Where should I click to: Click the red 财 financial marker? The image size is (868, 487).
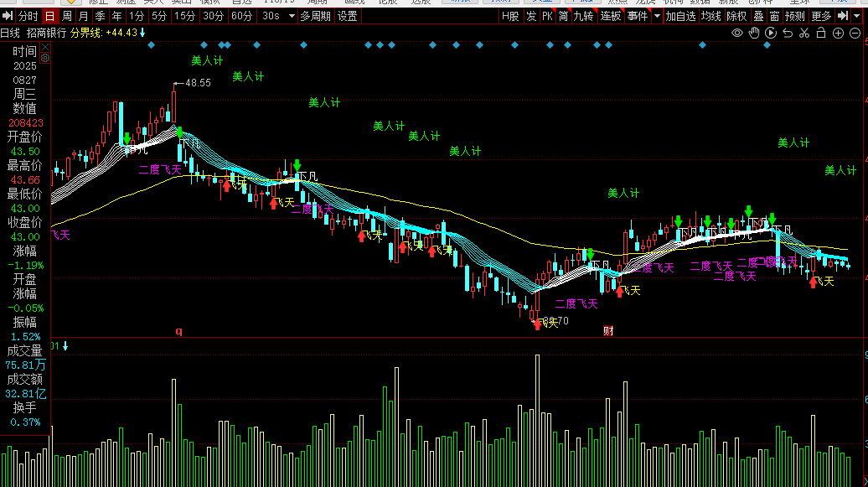(x=608, y=331)
